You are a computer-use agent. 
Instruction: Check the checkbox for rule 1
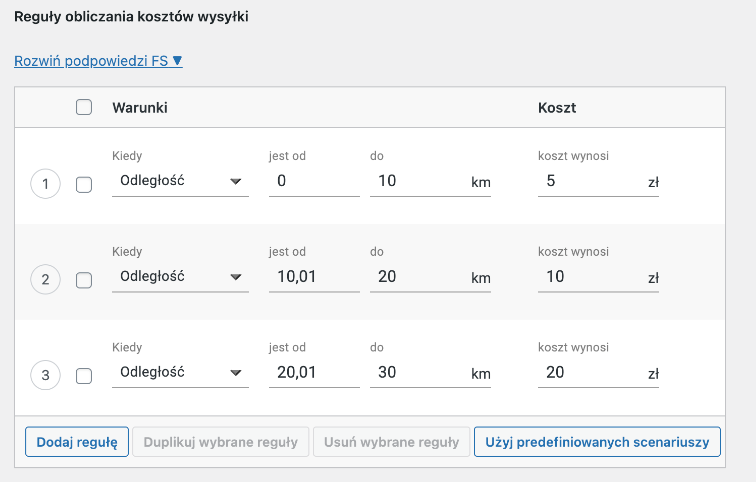(84, 185)
